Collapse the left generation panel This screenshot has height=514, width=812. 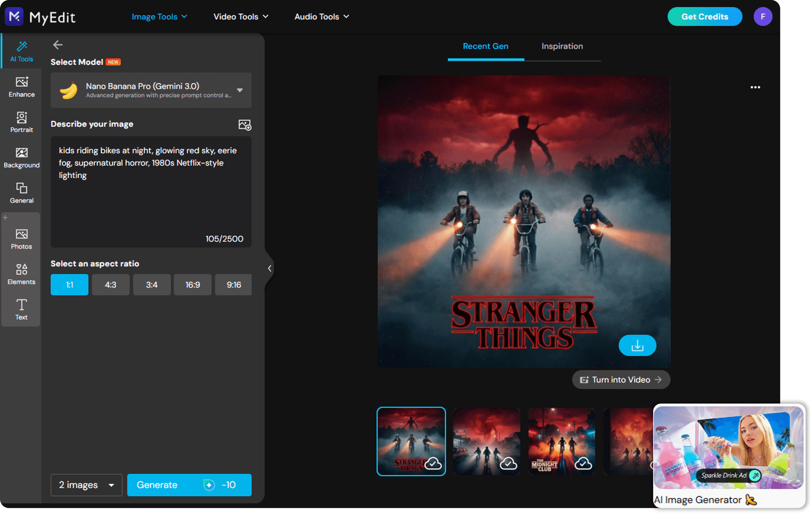point(269,268)
